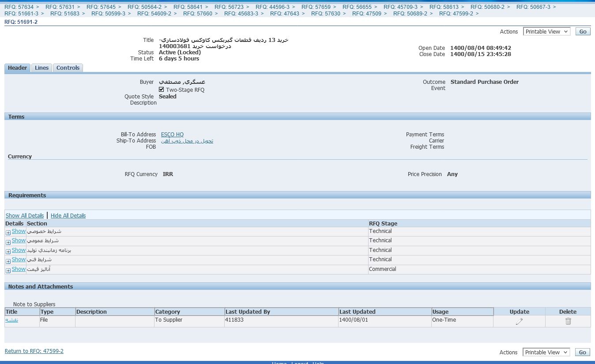The width and height of the screenshot is (595, 364).
Task: Open breadcrumb RFQ: 50564-2
Action: [x=144, y=7]
